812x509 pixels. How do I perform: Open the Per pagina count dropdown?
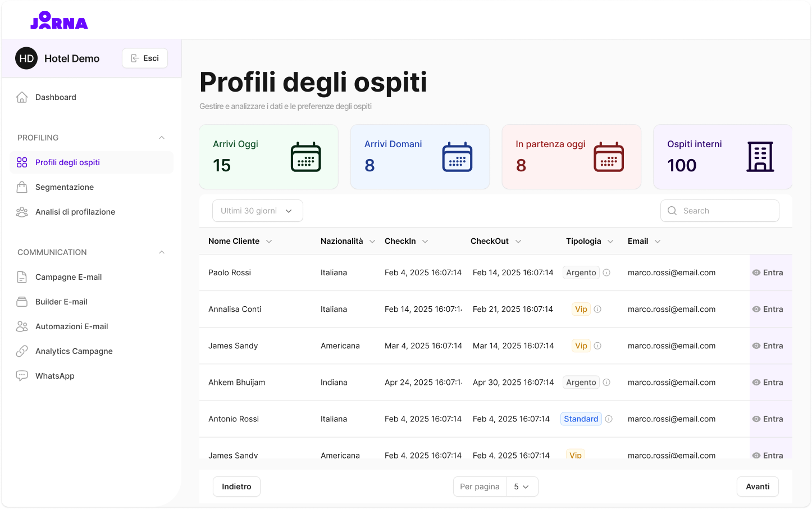pos(522,487)
